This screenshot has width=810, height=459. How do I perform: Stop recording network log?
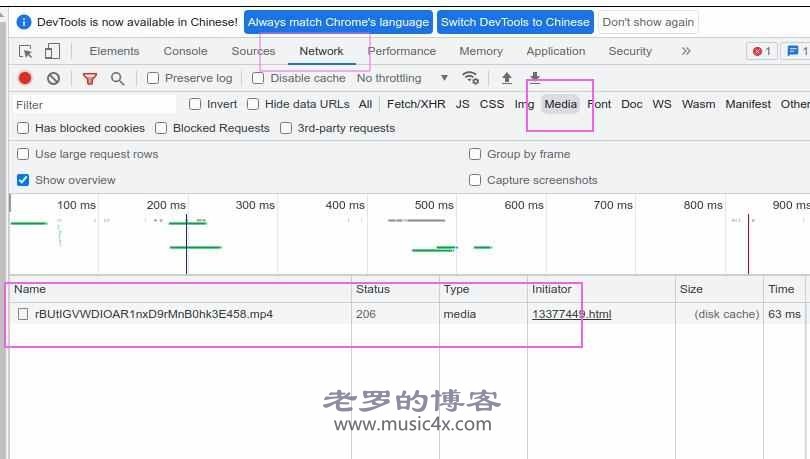coord(25,78)
